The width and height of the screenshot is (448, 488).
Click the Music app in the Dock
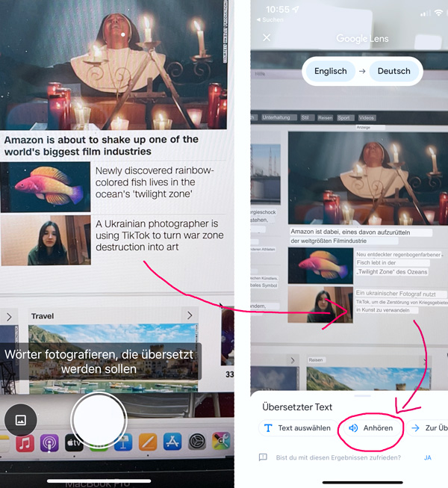(x=25, y=443)
